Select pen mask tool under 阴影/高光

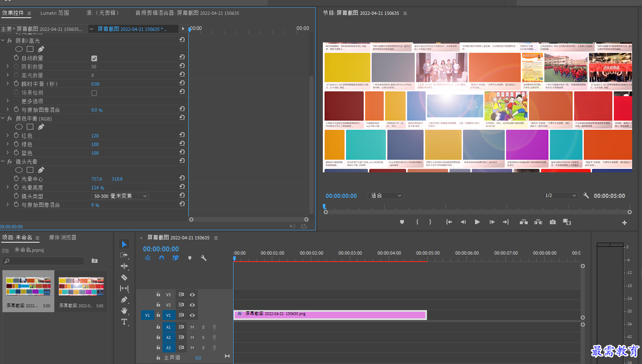pos(41,49)
